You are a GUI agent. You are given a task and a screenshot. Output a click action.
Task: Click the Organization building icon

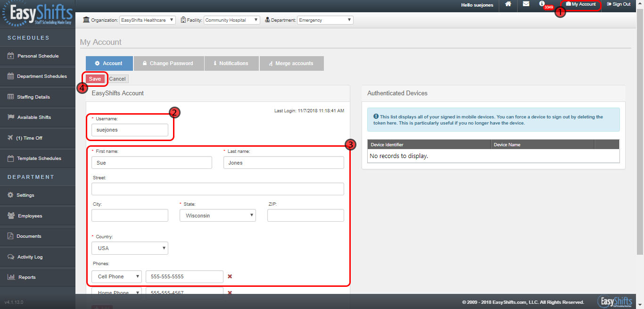pyautogui.click(x=86, y=20)
